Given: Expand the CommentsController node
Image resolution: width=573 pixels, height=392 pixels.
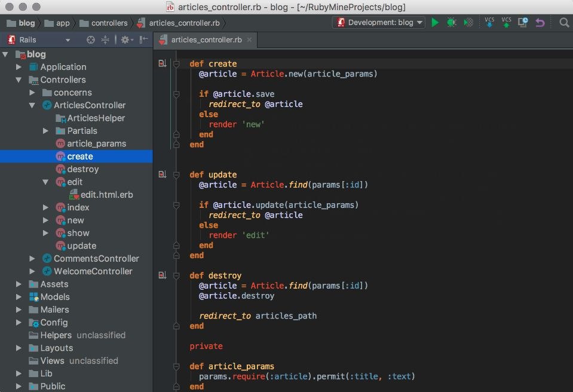Looking at the screenshot, I should [x=32, y=259].
